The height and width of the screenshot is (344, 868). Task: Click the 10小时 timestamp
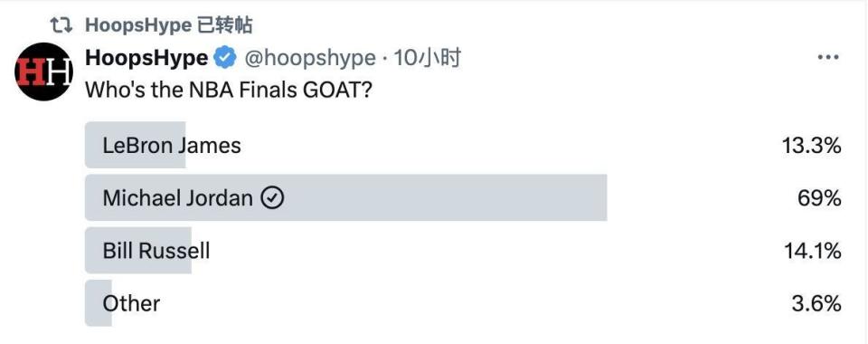pos(427,58)
